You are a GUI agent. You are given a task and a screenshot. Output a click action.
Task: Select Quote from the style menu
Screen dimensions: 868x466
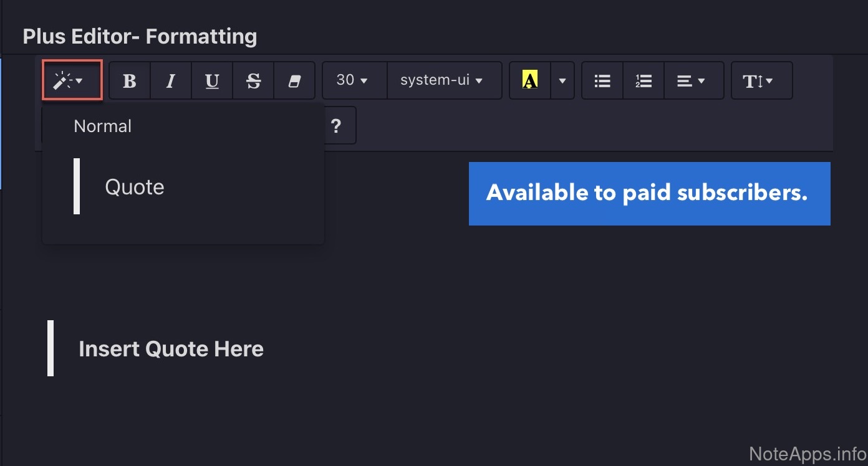pyautogui.click(x=135, y=187)
